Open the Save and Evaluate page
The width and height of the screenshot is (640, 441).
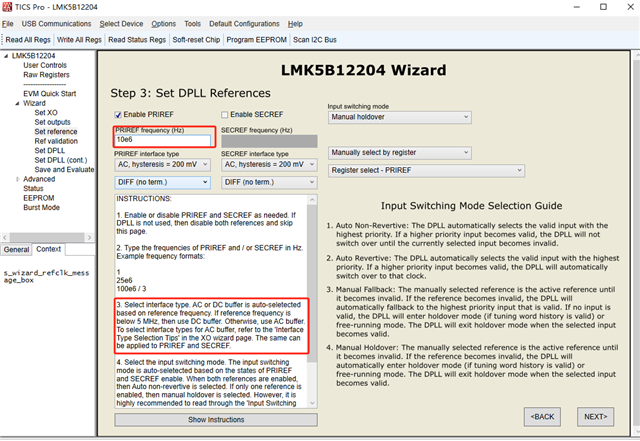(64, 169)
